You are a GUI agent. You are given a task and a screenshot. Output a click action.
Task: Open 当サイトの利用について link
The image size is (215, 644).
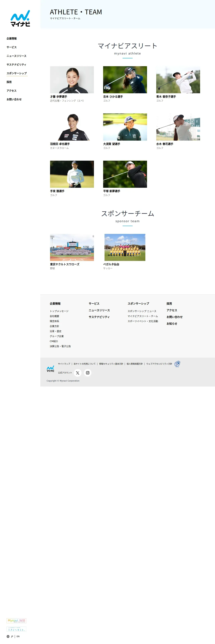point(85,364)
